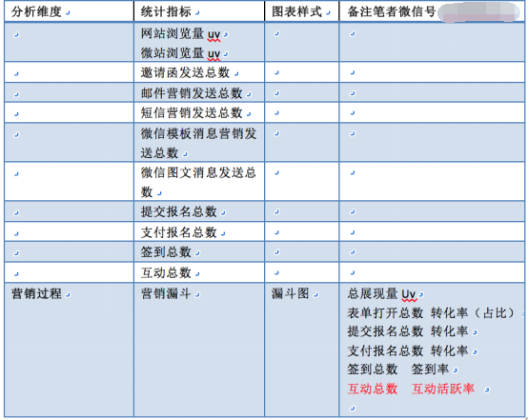Viewport: 528px width, 420px height.
Task: Select the 总展现量 Uv line
Action: coord(382,293)
